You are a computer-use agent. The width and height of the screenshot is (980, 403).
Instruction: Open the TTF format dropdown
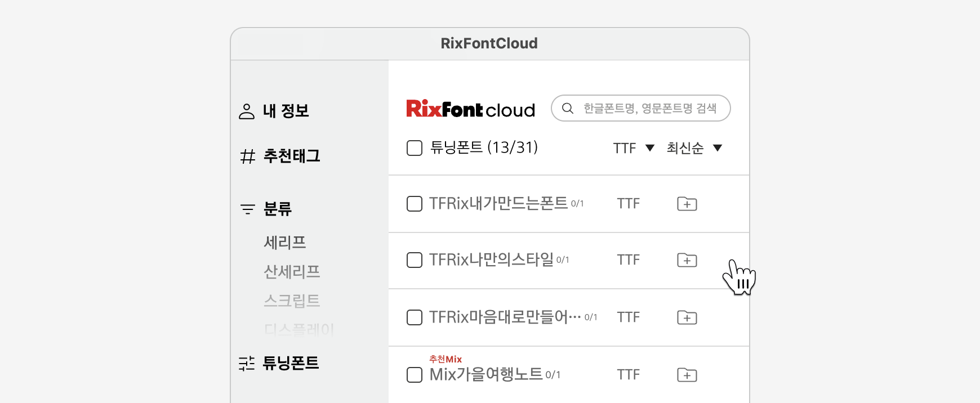634,148
